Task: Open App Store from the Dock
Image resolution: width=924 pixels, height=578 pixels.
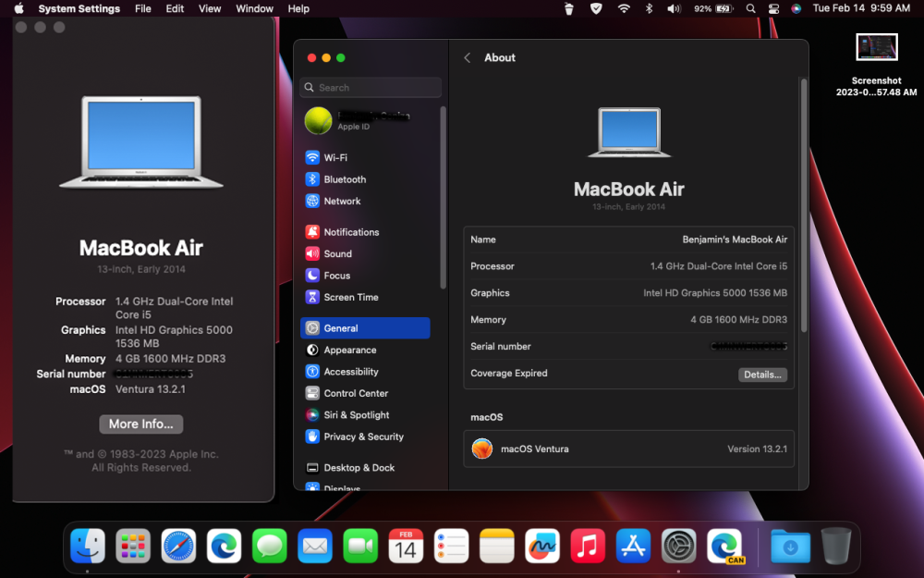Action: (633, 547)
